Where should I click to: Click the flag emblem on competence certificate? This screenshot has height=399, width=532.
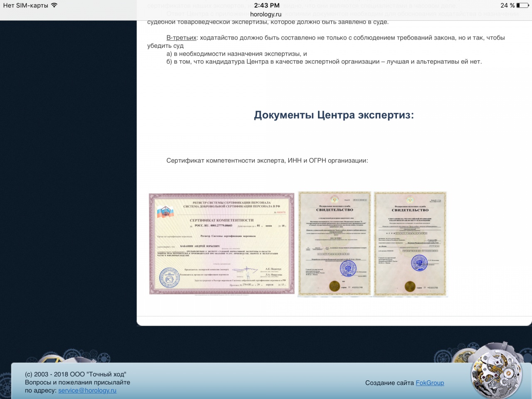tap(164, 212)
